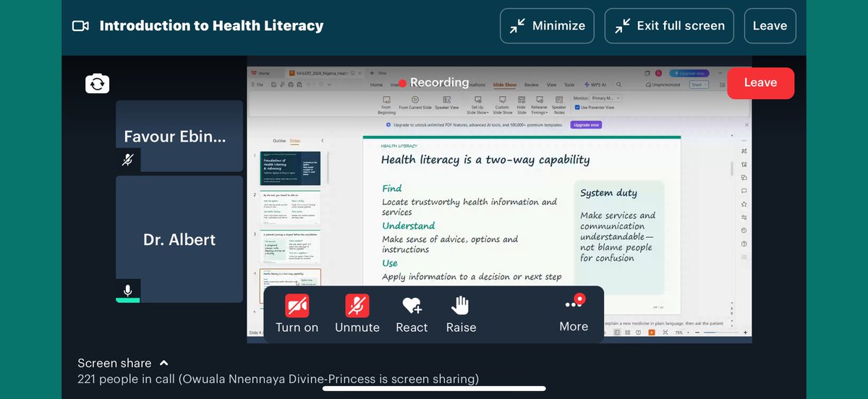Open Custom Slide Show
The height and width of the screenshot is (399, 868).
(x=503, y=105)
